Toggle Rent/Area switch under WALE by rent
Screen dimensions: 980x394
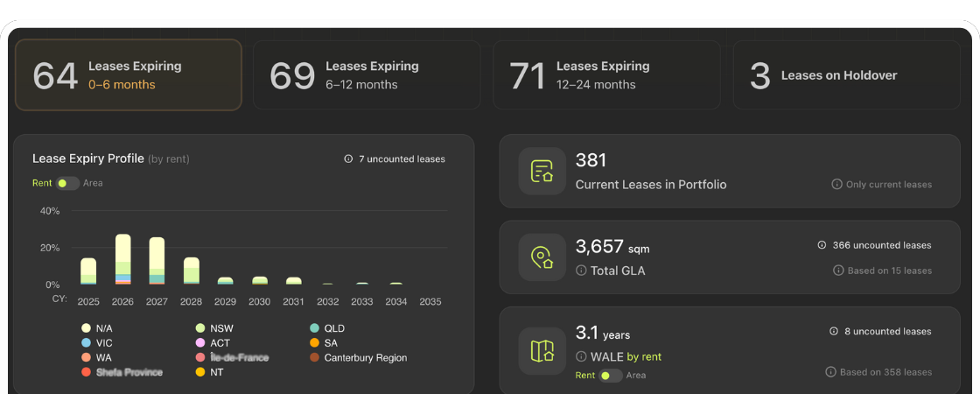[610, 376]
